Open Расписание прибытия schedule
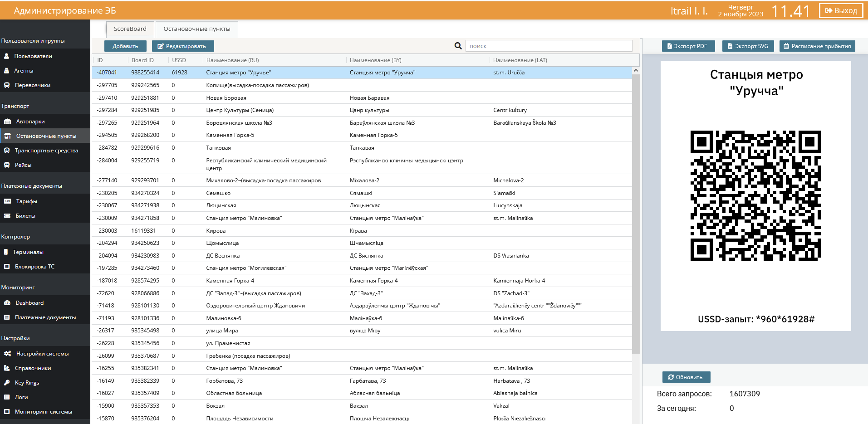Screen dimensions: 868x424 (x=817, y=46)
